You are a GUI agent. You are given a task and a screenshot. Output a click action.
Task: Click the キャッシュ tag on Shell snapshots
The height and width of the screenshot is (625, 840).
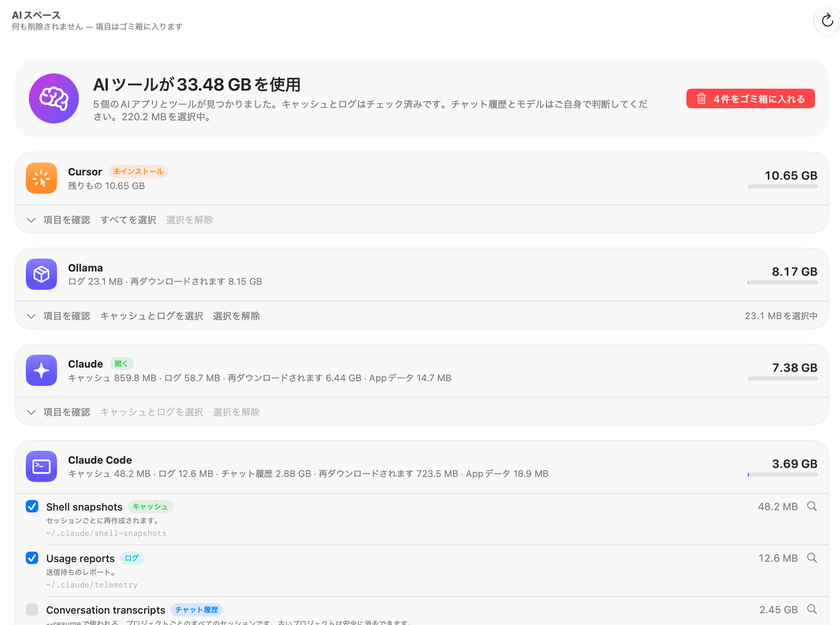(x=150, y=507)
